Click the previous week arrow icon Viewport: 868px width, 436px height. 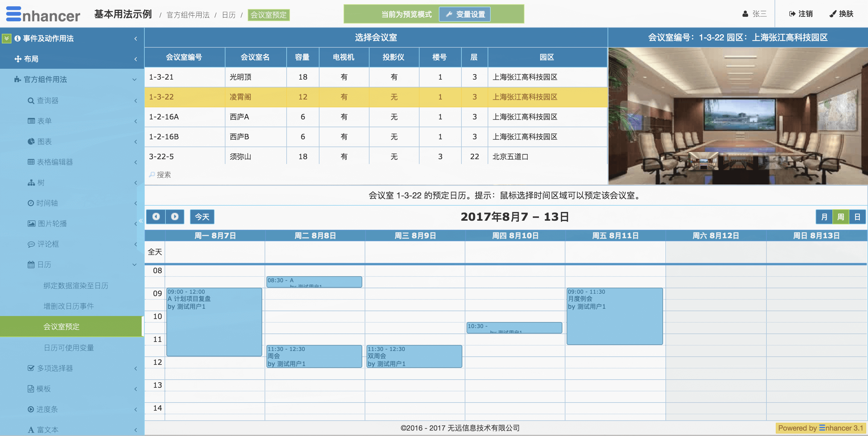[x=156, y=216]
